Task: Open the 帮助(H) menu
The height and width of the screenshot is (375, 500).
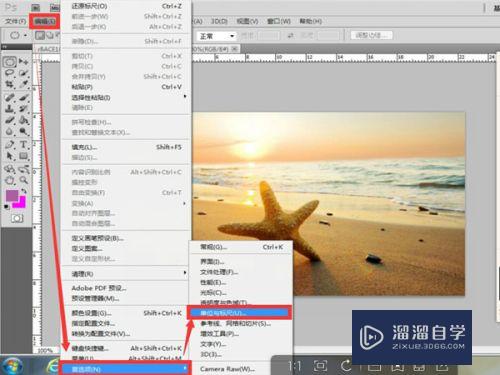Action: point(310,21)
